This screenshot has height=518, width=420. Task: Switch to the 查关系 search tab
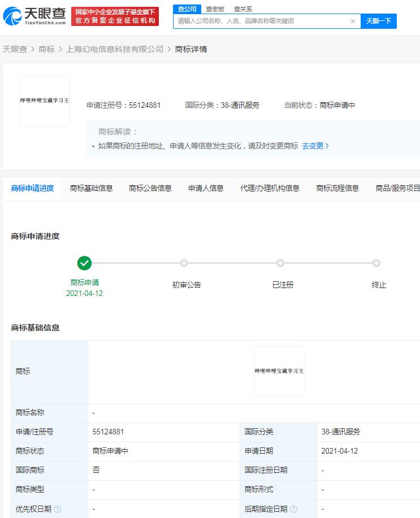[x=243, y=9]
